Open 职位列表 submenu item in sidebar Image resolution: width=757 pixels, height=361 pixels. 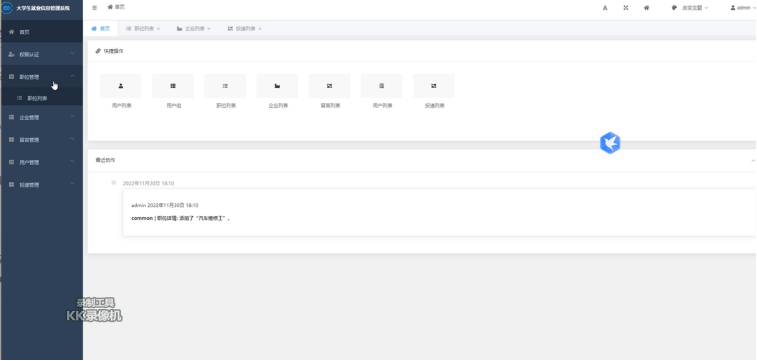(42, 98)
